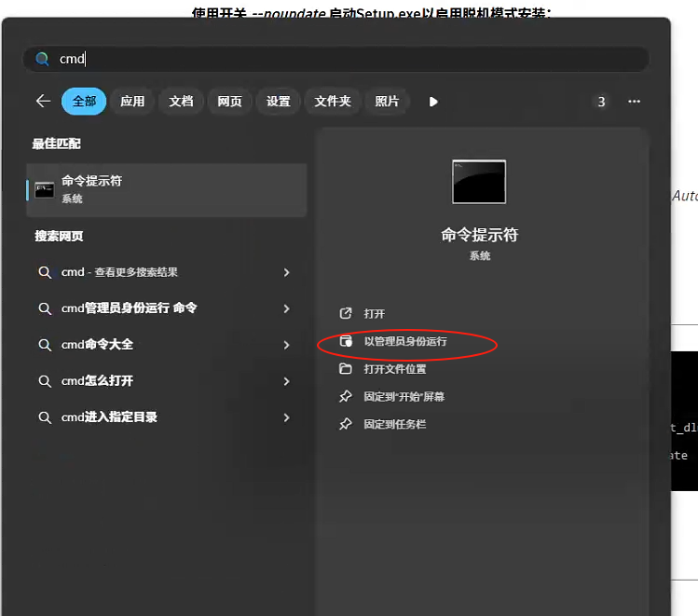The image size is (698, 616).
Task: Switch to the 照片 filter tab
Action: (387, 102)
